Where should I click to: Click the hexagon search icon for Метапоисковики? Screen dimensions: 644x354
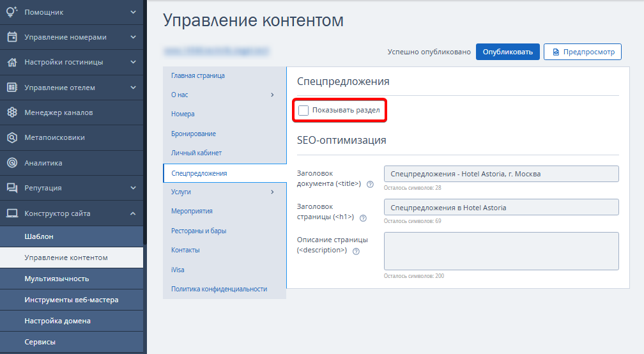12,137
